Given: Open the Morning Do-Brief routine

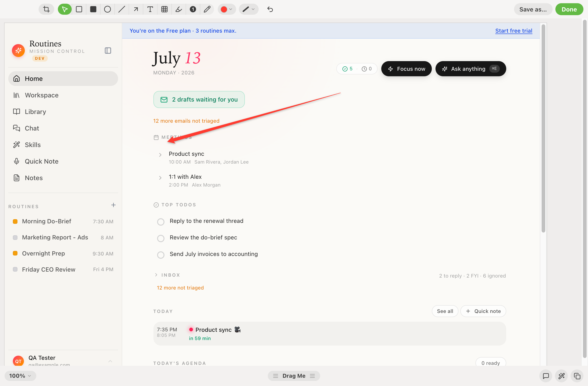Looking at the screenshot, I should 63,221.
